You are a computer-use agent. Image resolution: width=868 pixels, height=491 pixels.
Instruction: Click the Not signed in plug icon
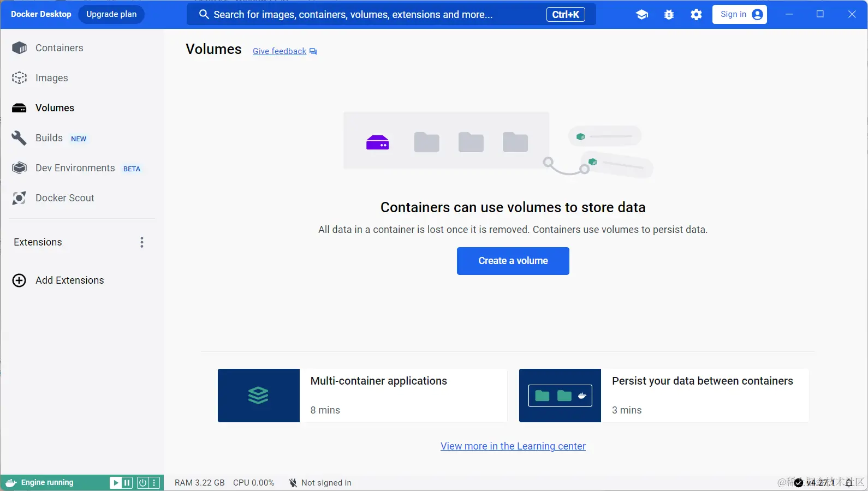pos(293,483)
